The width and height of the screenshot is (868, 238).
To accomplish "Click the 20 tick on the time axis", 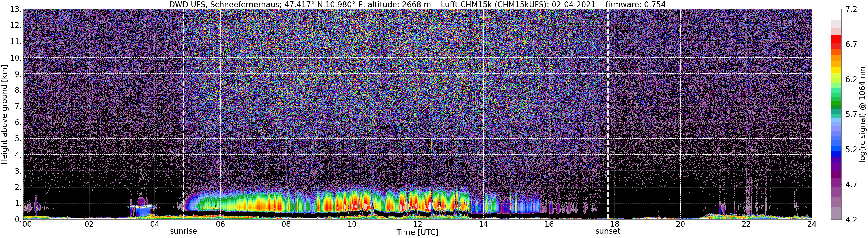I will pyautogui.click(x=680, y=224).
